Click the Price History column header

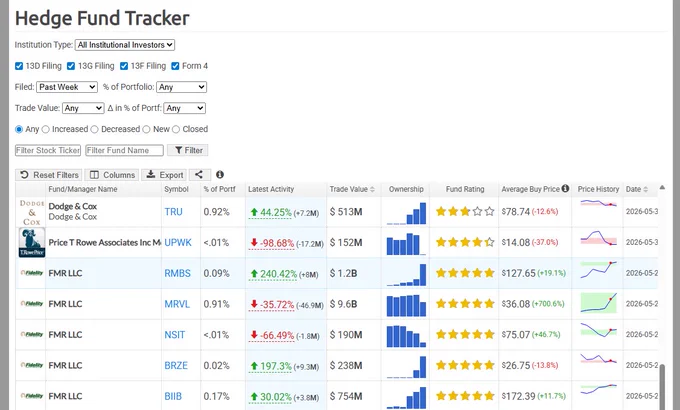[x=598, y=189]
